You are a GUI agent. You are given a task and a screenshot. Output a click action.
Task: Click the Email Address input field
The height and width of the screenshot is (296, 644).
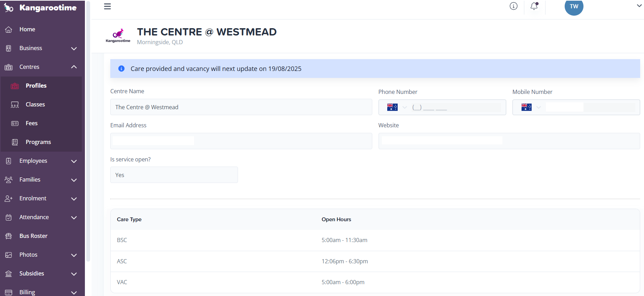coord(241,141)
